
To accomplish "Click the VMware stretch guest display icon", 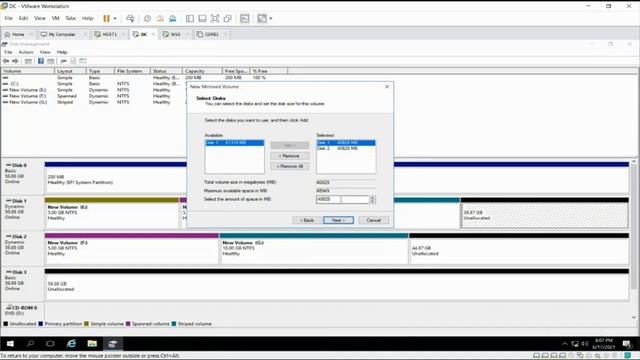I will point(262,18).
